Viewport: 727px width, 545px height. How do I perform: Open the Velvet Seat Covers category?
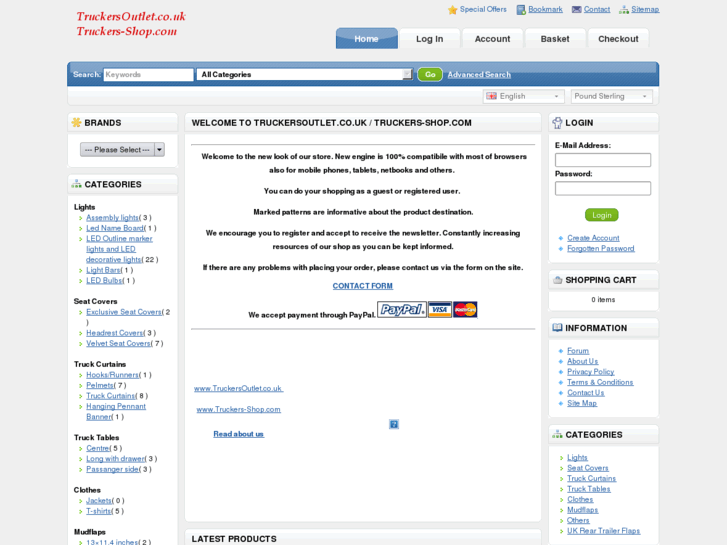118,343
